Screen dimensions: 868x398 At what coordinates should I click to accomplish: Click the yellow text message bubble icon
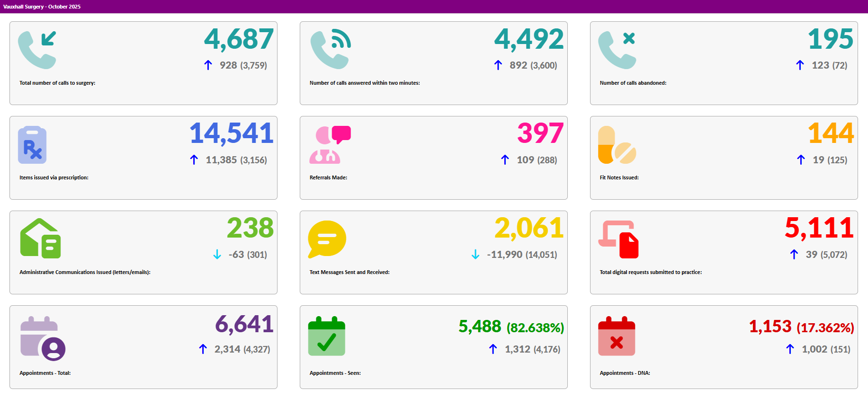tap(327, 239)
